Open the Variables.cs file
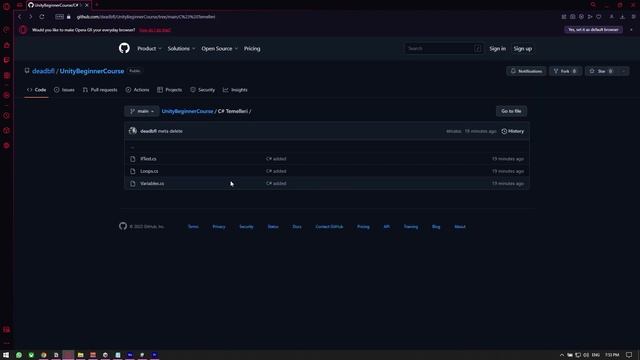 pos(152,184)
